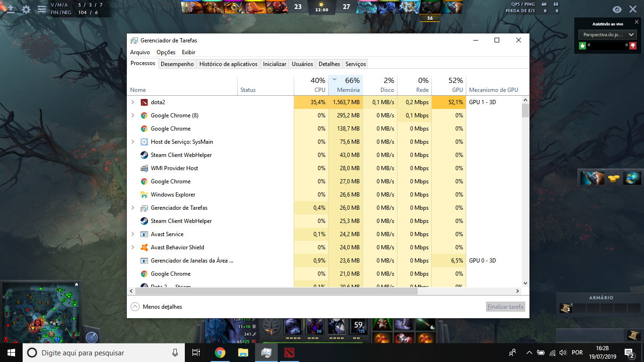Viewport: 644px width, 362px height.
Task: Switch to the Usuários tab
Action: pos(302,64)
